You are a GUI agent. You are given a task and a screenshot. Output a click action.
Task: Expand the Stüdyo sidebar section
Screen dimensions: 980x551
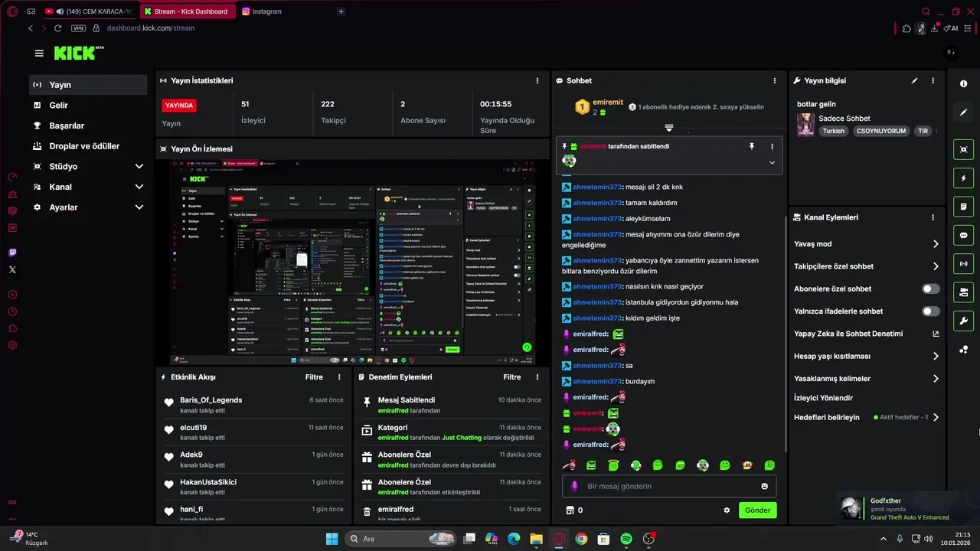139,166
